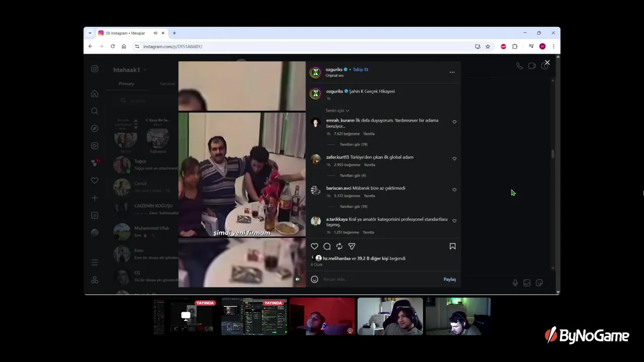Open Tuğçe's conversation in message list
This screenshot has height=362, width=644.
(x=146, y=165)
